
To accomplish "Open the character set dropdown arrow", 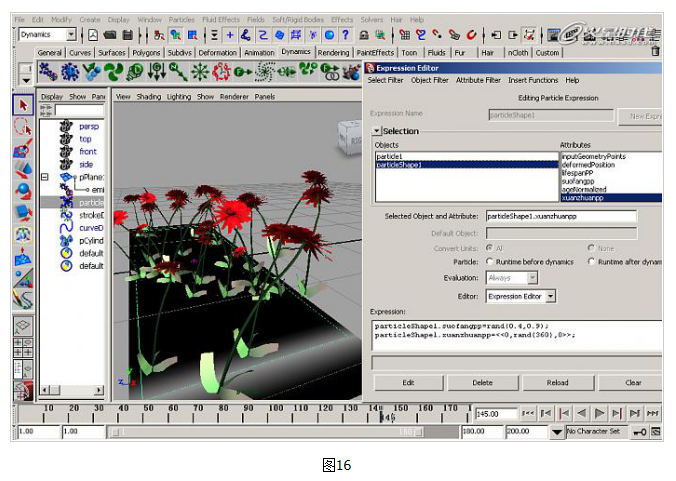I will pyautogui.click(x=557, y=431).
